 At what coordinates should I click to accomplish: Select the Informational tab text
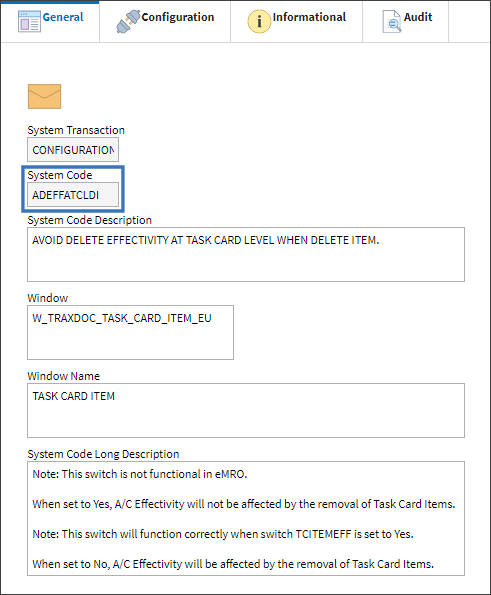coord(309,17)
